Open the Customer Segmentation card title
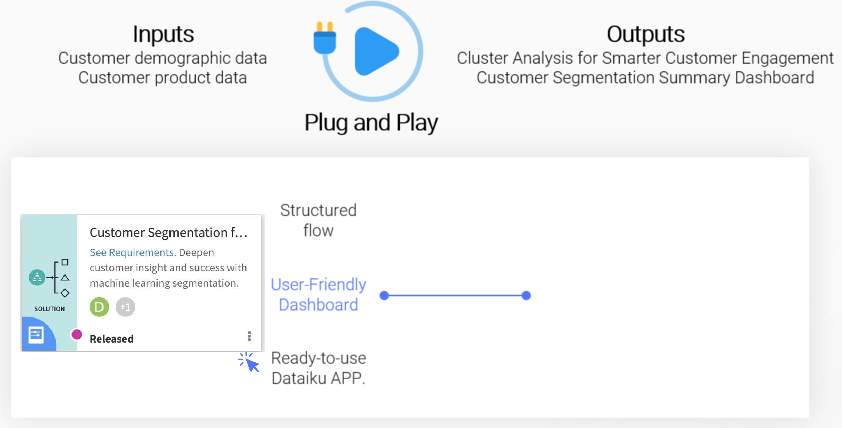Image resolution: width=842 pixels, height=428 pixels. [x=169, y=233]
